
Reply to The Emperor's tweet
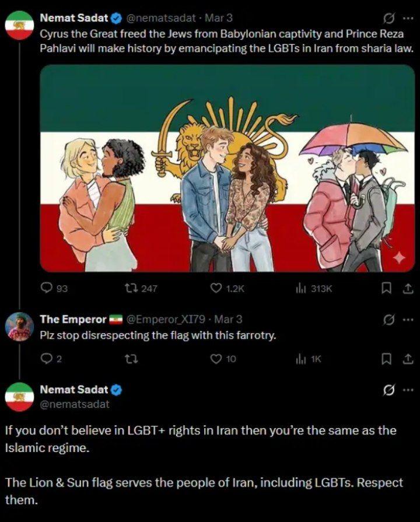coord(47,359)
